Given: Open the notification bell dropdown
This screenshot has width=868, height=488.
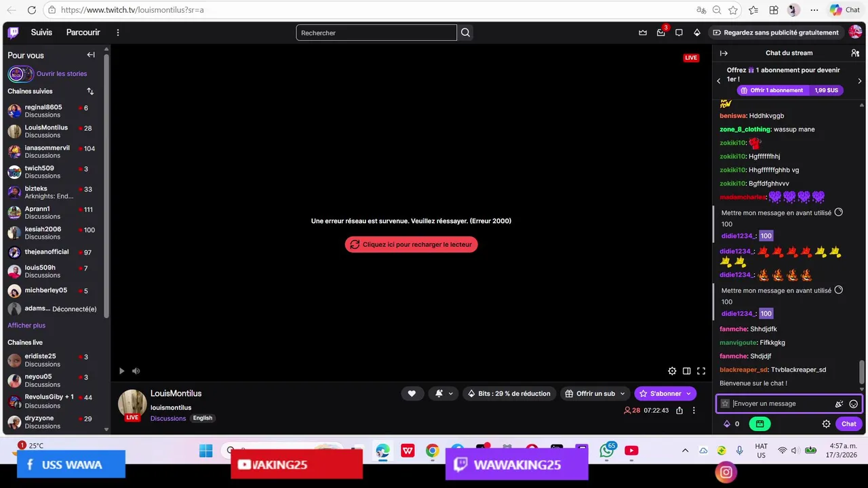Looking at the screenshot, I should pyautogui.click(x=443, y=394).
